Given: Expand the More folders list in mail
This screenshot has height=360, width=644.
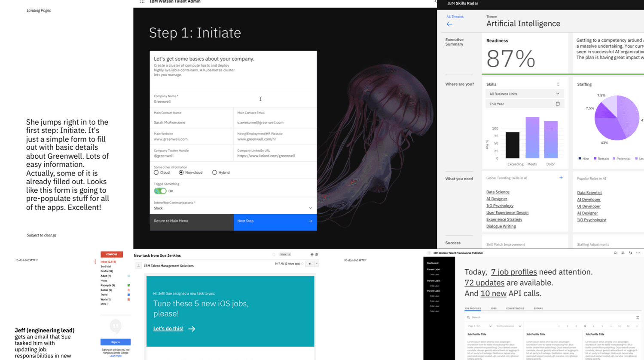Looking at the screenshot, I should [104, 304].
